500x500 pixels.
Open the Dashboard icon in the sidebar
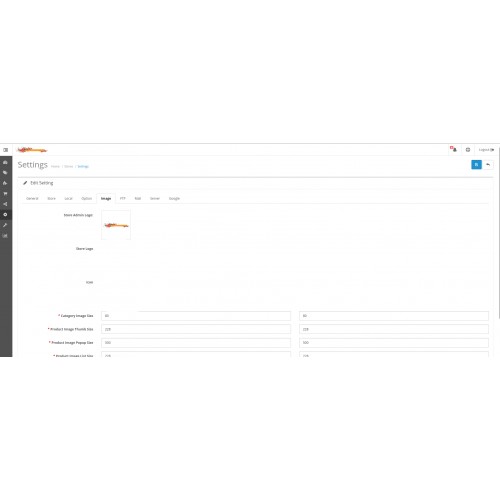(5, 162)
